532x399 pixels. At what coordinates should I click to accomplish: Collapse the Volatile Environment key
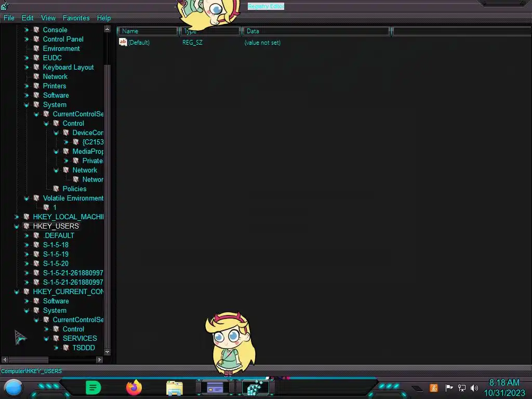coord(26,198)
